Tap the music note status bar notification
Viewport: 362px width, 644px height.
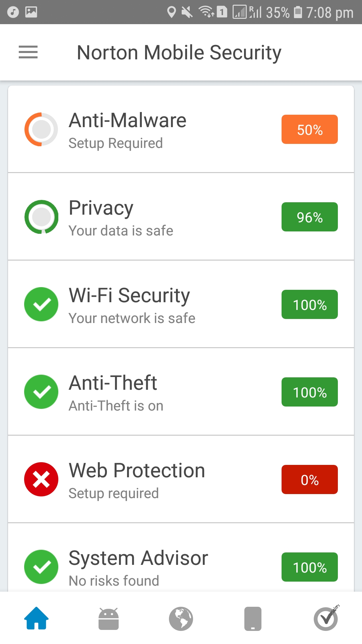pos(13,12)
